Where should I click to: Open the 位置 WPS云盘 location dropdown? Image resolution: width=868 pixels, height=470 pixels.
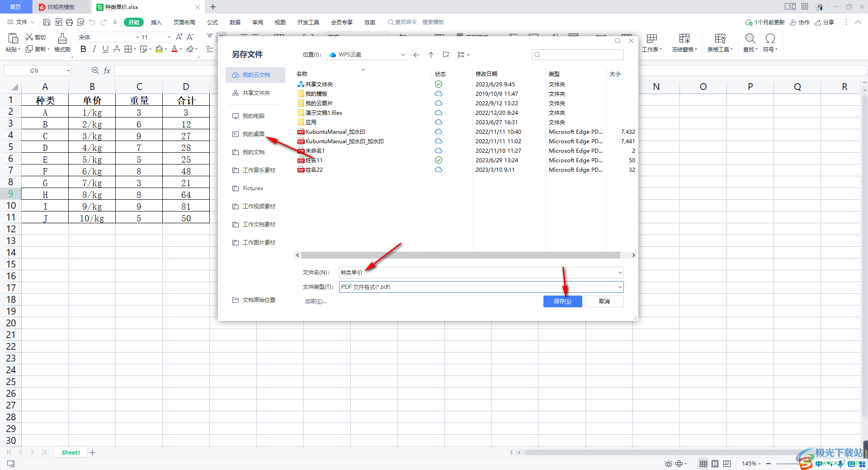pyautogui.click(x=403, y=55)
